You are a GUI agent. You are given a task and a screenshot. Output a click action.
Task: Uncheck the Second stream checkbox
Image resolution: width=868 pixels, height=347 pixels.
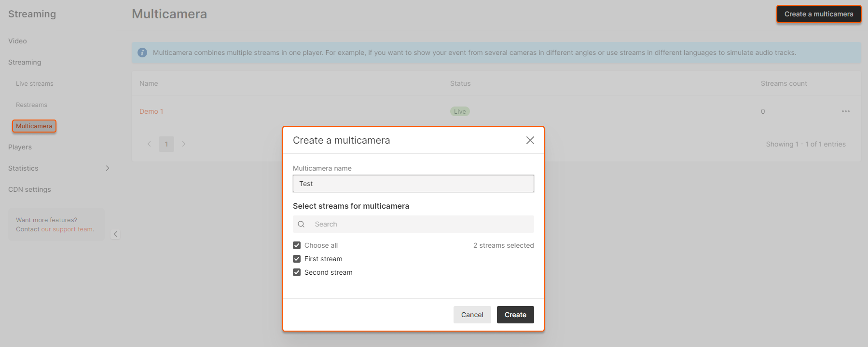pos(297,272)
